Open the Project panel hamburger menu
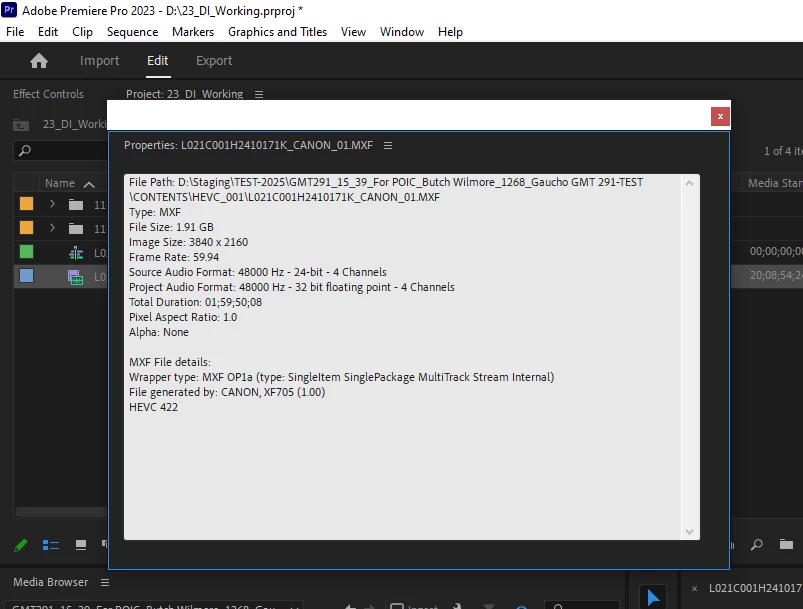Viewport: 803px width, 609px height. point(259,94)
